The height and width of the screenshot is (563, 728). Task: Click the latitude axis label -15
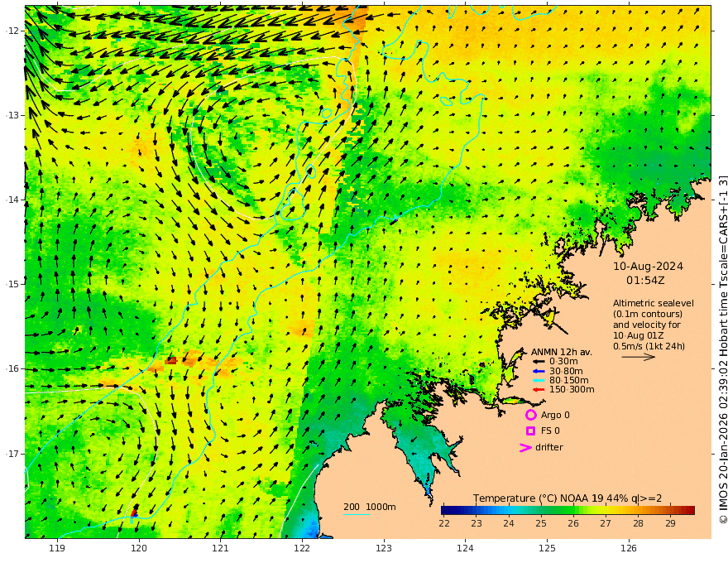12,284
